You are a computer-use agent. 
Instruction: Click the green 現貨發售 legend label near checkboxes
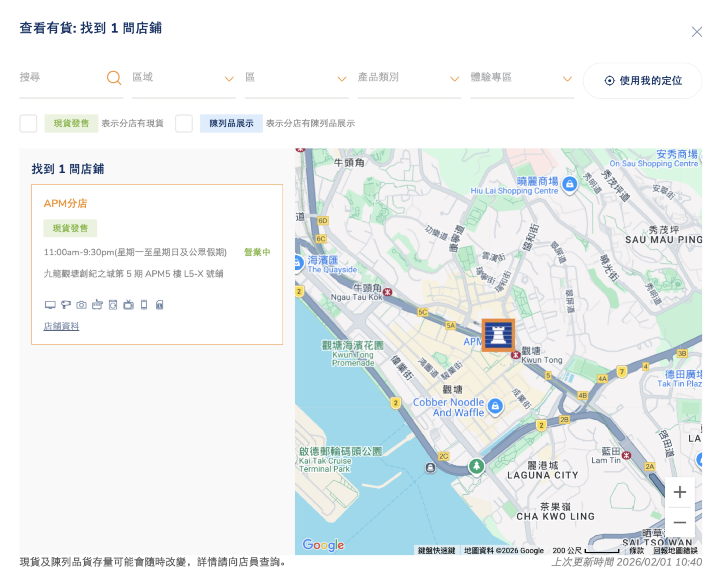71,124
